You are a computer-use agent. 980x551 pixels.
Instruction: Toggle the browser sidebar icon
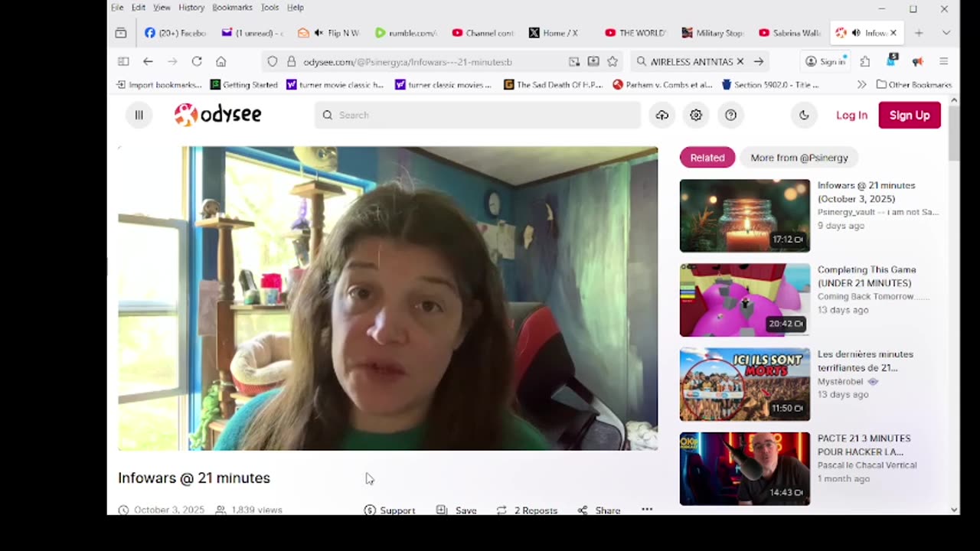tap(123, 61)
